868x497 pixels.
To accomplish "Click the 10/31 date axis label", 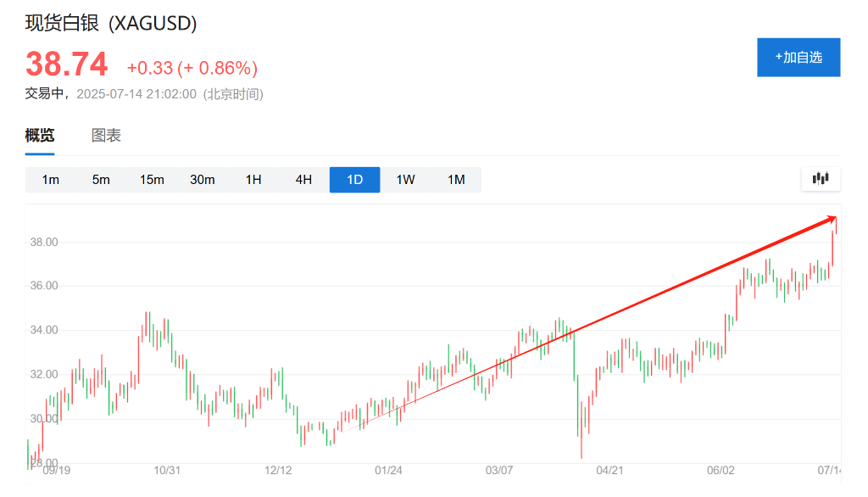I will (168, 470).
